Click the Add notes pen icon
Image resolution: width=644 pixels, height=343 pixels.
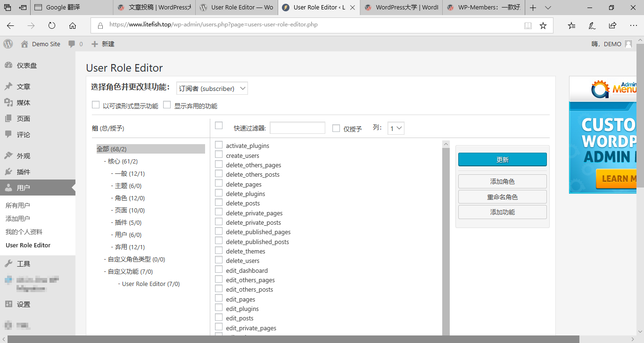click(592, 25)
